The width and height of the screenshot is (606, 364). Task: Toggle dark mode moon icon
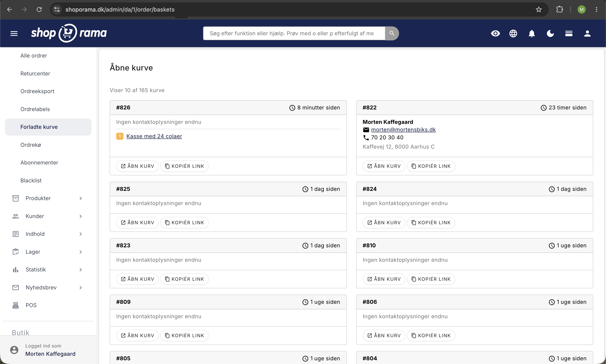click(x=550, y=33)
